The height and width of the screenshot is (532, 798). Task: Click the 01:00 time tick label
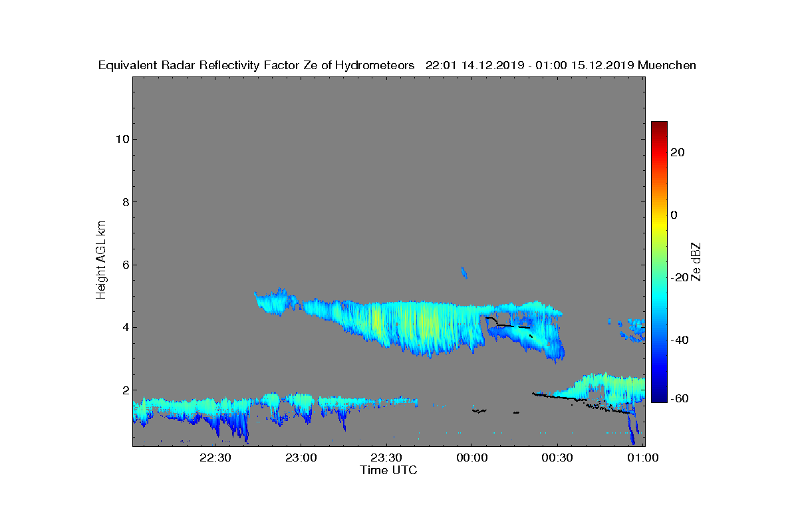coord(643,458)
